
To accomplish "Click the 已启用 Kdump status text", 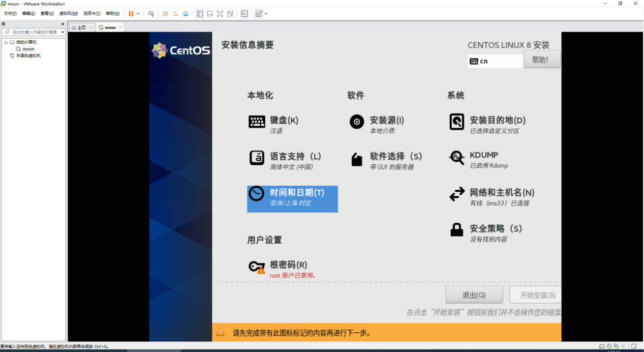I will tap(489, 165).
